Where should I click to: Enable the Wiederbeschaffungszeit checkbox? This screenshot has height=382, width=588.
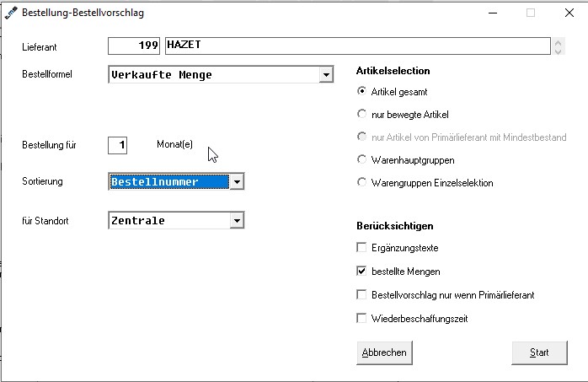point(361,318)
